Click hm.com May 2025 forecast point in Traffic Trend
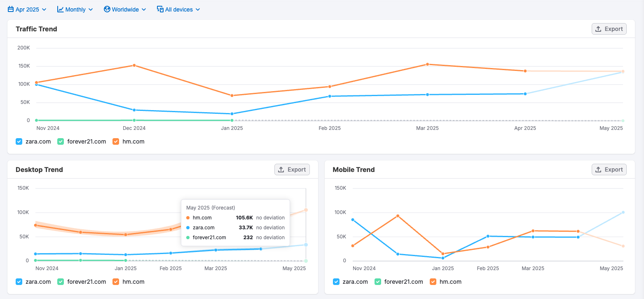644x299 pixels. [x=623, y=71]
